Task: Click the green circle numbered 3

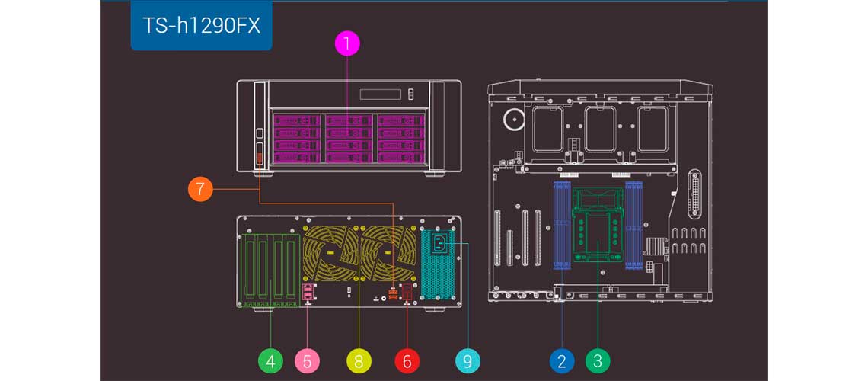Action: click(598, 362)
